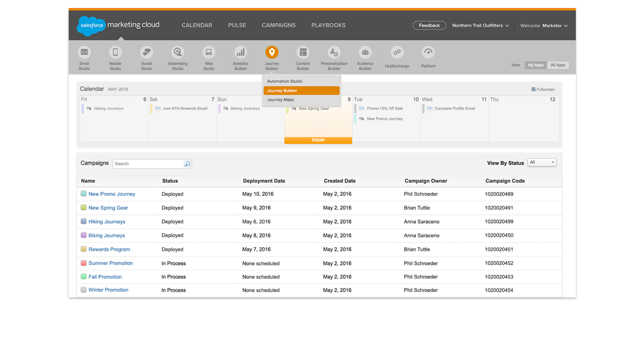Click the Summer Promotion red color swatch

[84, 263]
